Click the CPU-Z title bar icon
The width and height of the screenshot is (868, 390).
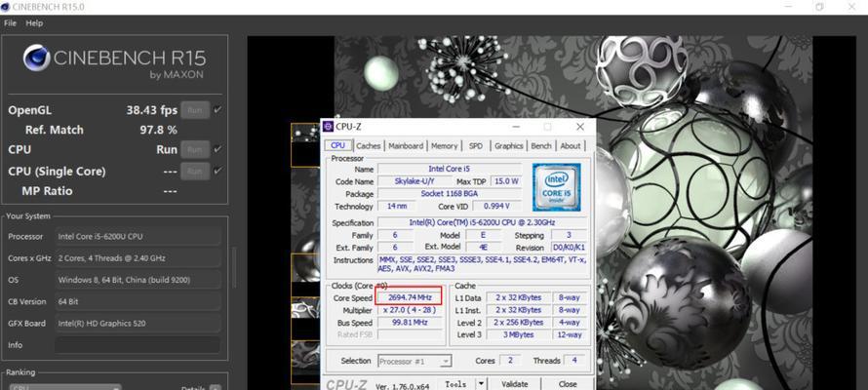coord(329,127)
